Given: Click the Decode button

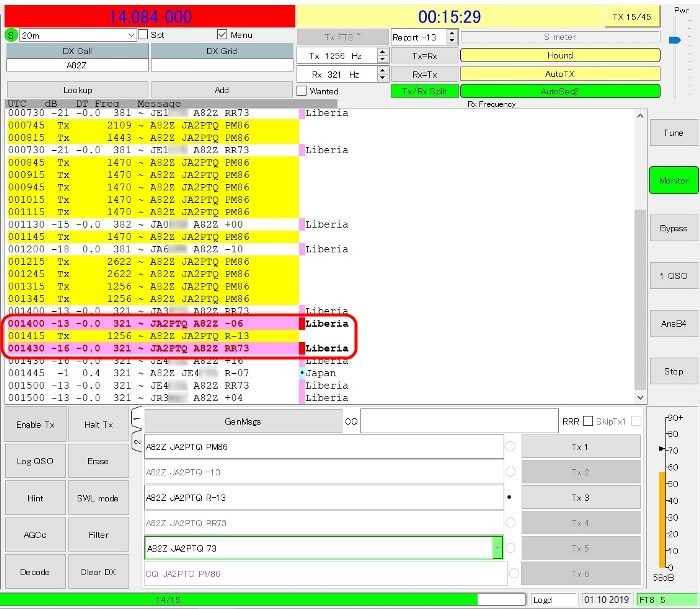Looking at the screenshot, I should point(36,572).
